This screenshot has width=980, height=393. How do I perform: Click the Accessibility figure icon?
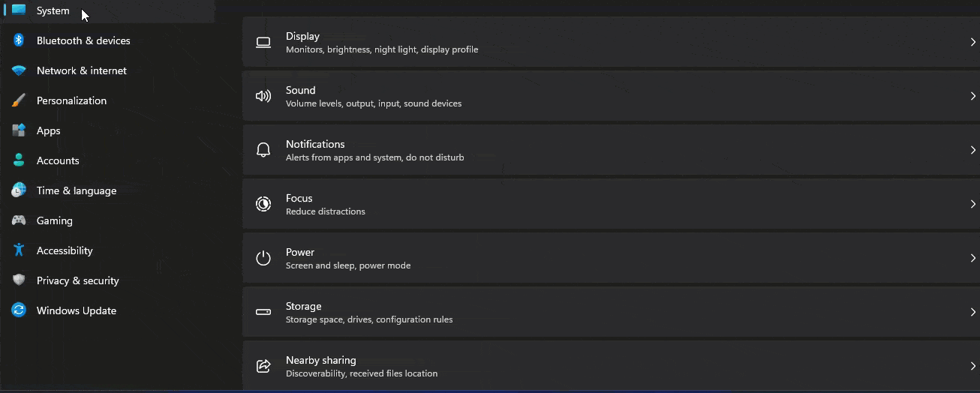click(19, 250)
